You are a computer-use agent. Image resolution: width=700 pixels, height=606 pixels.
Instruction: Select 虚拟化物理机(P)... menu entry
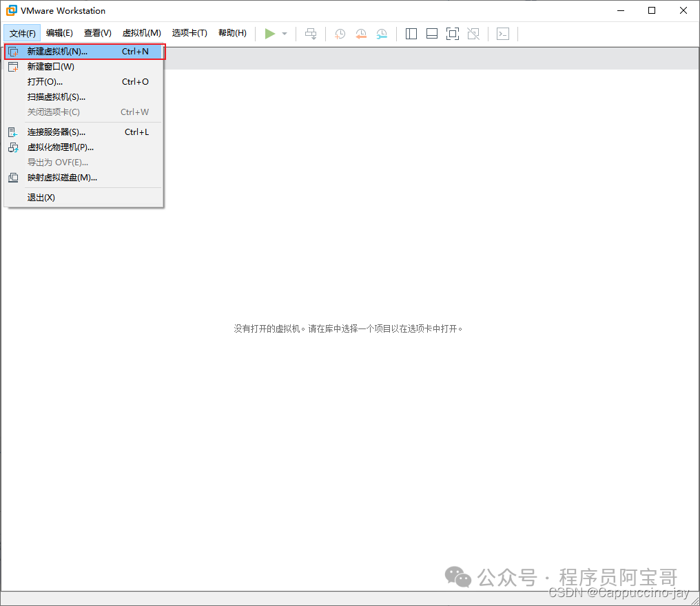click(x=84, y=147)
